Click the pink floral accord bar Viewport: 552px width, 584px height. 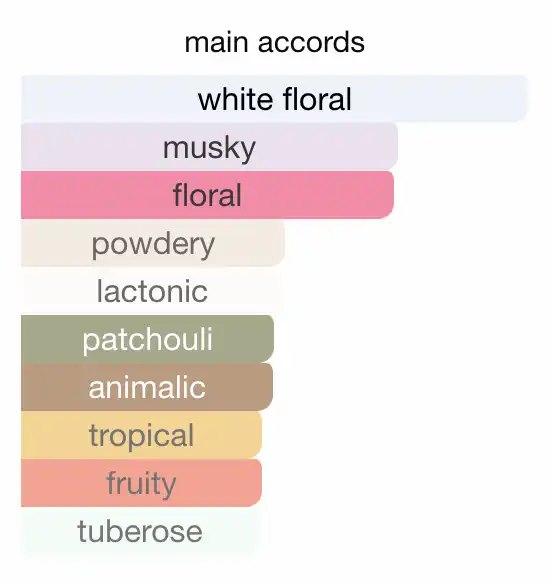[x=207, y=195]
